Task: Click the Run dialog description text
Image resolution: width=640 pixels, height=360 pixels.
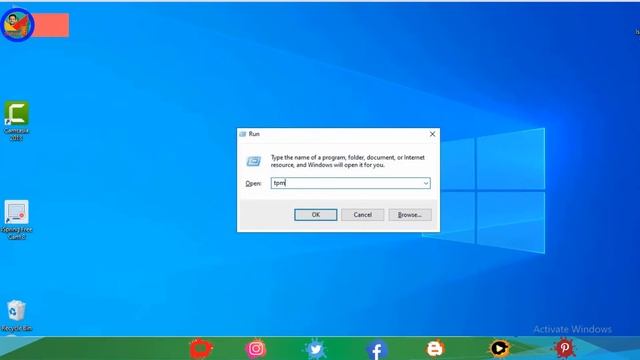Action: coord(348,161)
